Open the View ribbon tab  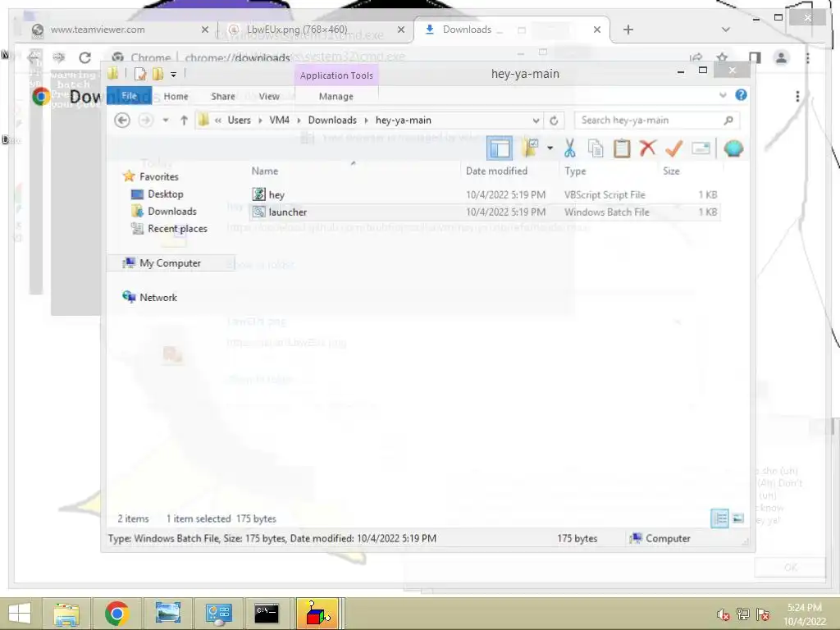(269, 97)
